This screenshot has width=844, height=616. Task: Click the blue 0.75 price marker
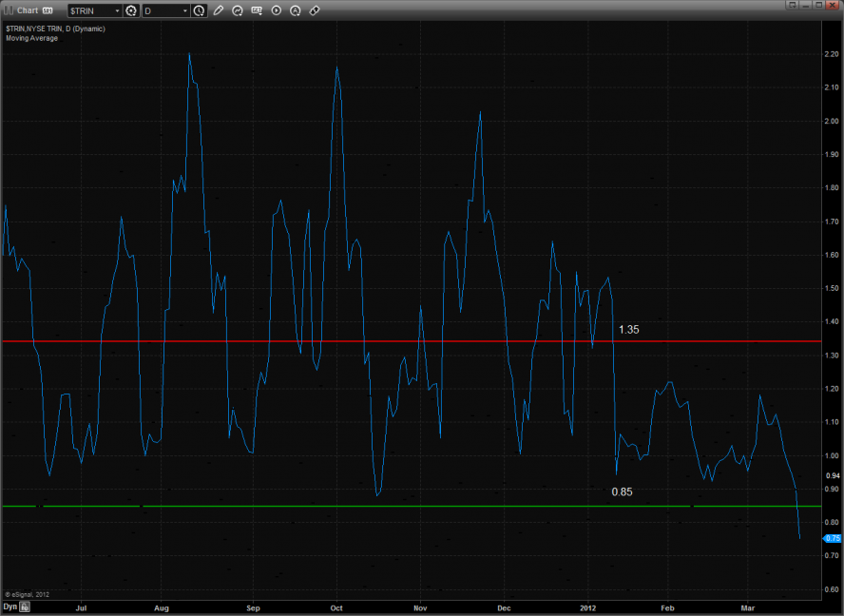pyautogui.click(x=832, y=538)
